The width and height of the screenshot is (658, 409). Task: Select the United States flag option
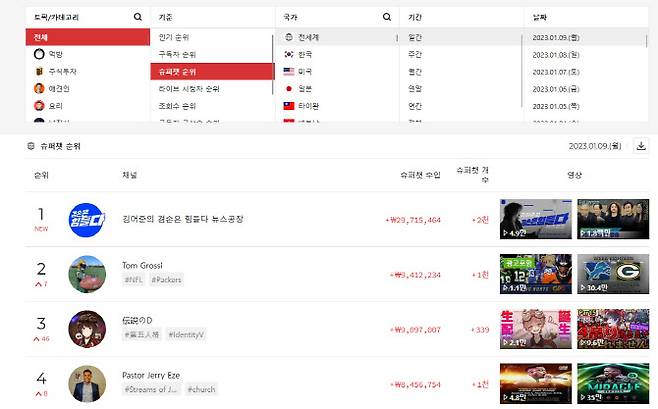(289, 71)
